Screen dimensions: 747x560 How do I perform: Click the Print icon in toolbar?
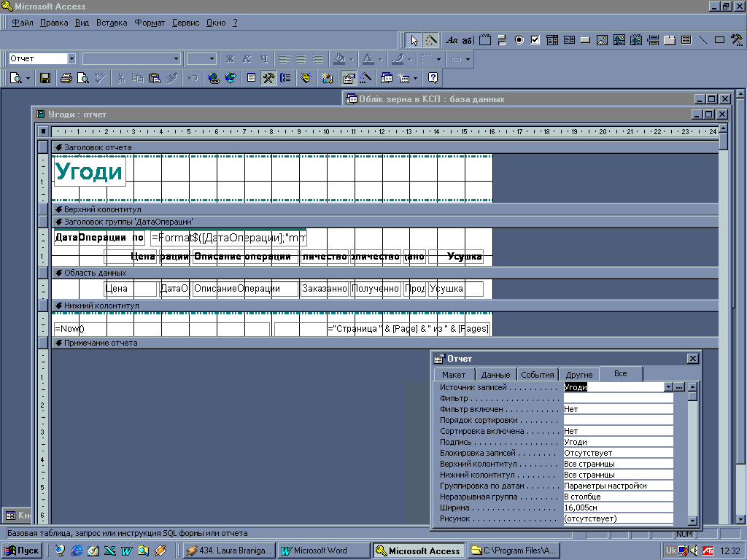point(66,78)
